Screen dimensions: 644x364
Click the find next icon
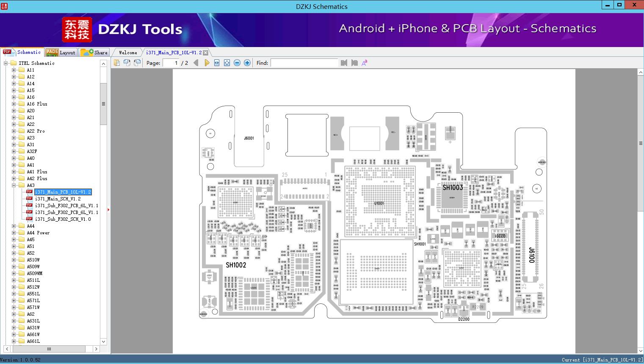pyautogui.click(x=354, y=63)
